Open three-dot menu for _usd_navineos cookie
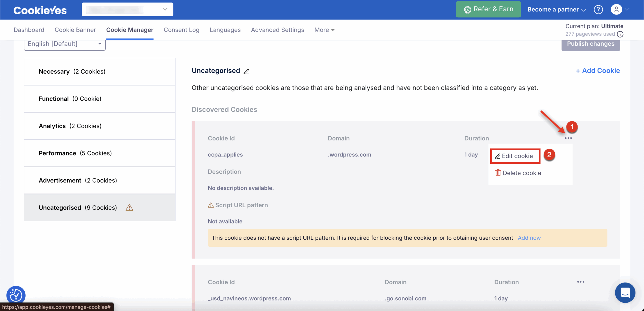This screenshot has height=311, width=644. coord(580,282)
